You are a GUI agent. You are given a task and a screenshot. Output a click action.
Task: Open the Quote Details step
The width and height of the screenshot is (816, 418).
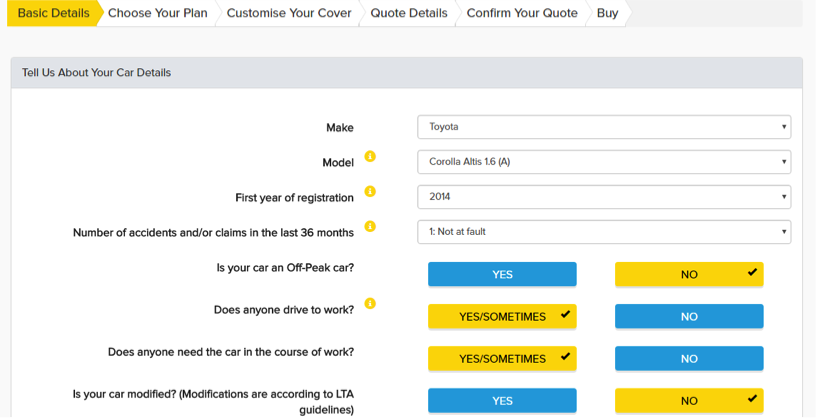[408, 13]
